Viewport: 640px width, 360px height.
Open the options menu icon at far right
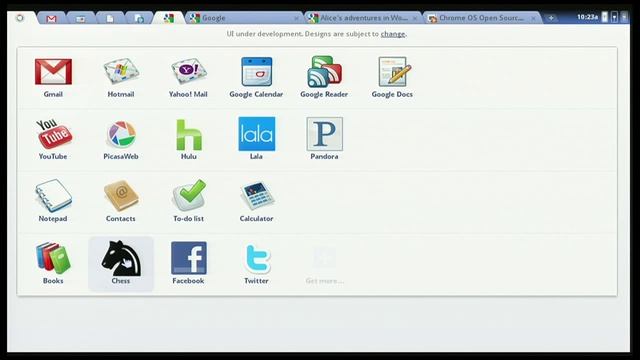(x=624, y=17)
